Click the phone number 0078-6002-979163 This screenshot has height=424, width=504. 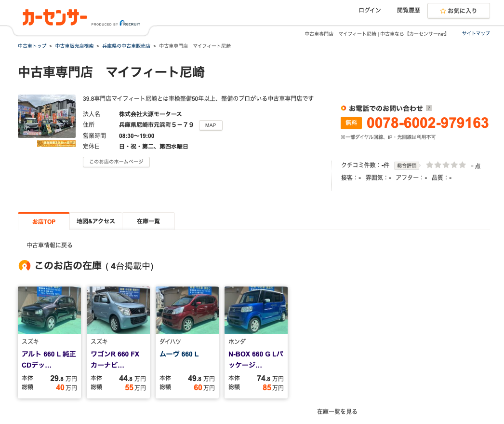[x=427, y=123]
